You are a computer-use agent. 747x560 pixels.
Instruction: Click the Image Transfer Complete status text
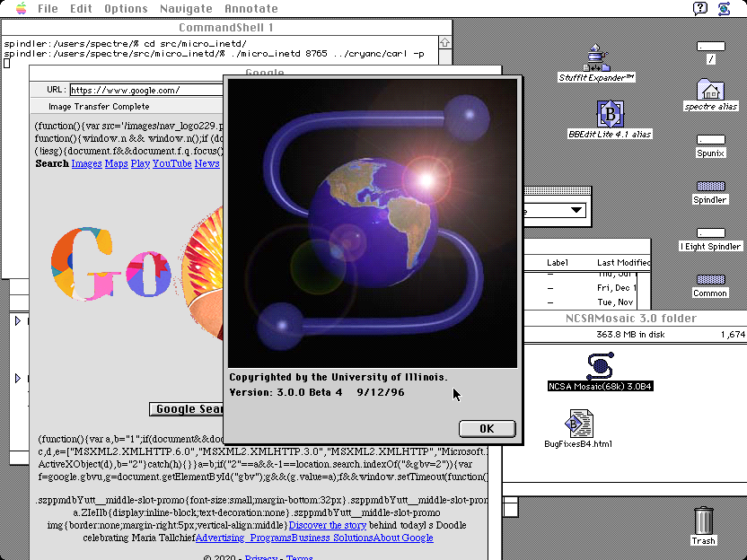99,107
